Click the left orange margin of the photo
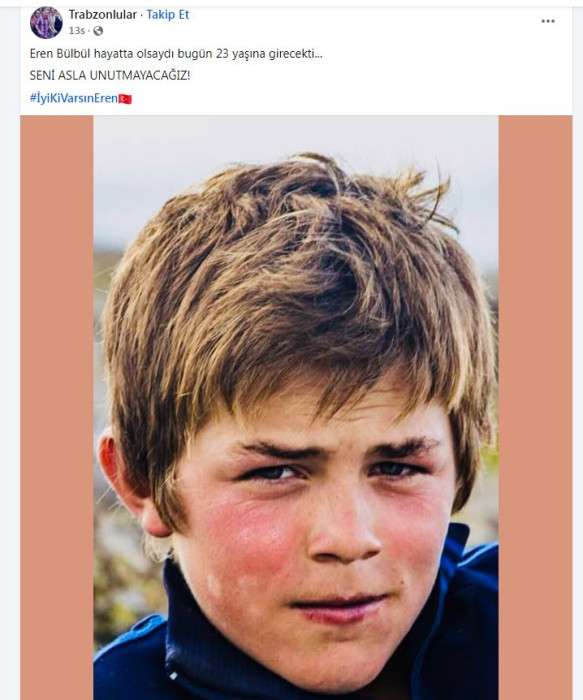The image size is (583, 700). click(57, 407)
